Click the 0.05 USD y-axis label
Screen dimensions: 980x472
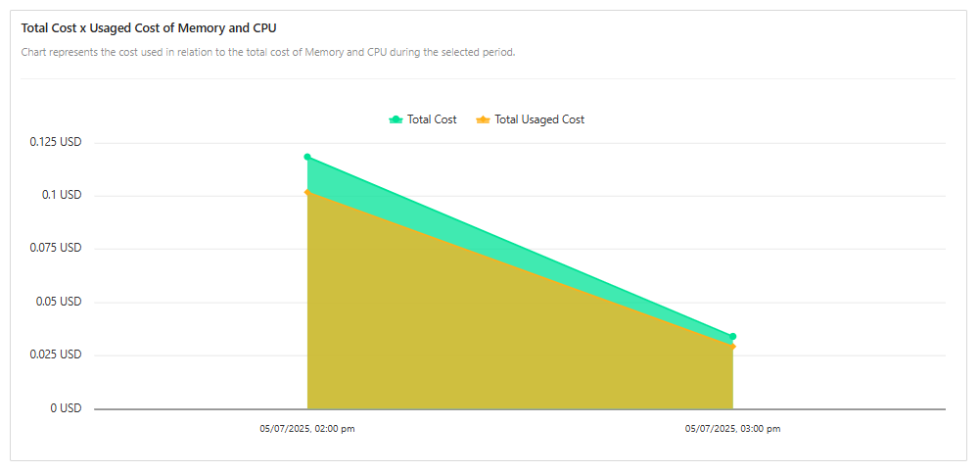point(59,302)
